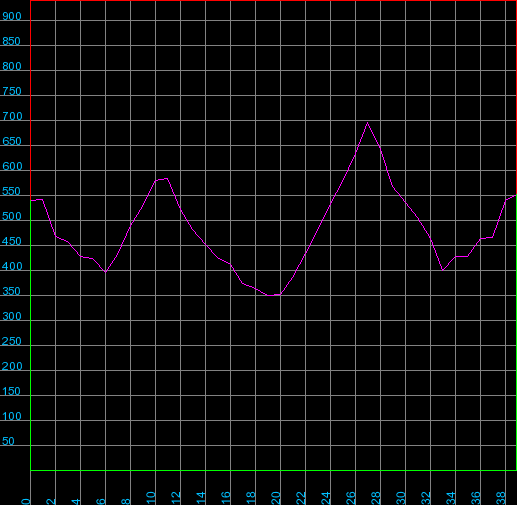Viewport: 517px width, 505px height.
Task: Click the red border line on the chart's top edge
Action: pyautogui.click(x=273, y=1)
